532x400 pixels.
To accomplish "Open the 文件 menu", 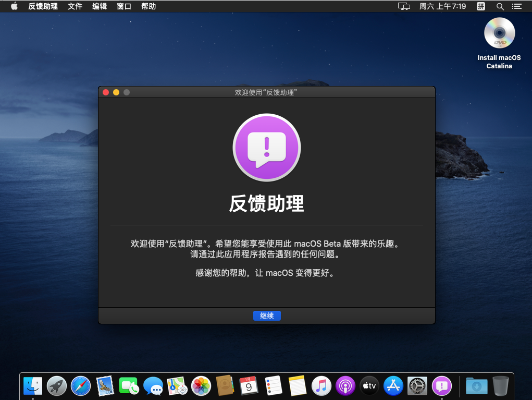I will point(75,6).
